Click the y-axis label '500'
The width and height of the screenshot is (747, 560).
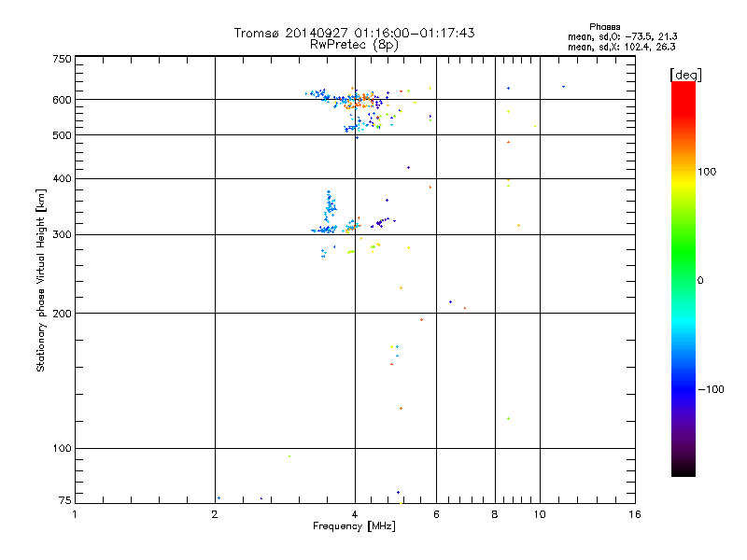[x=62, y=135]
